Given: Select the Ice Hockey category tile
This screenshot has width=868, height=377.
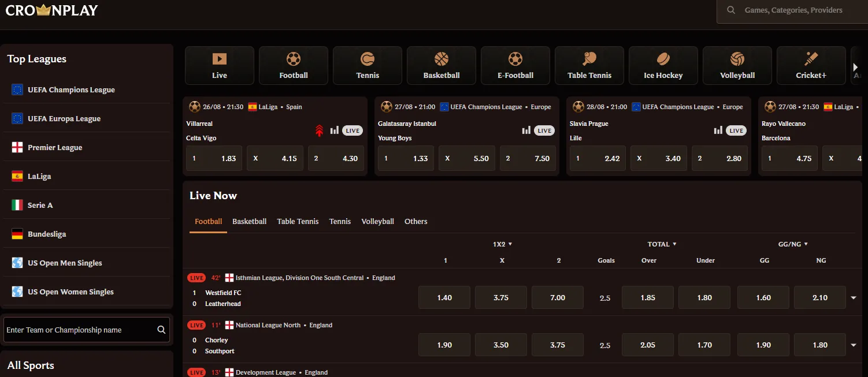Looking at the screenshot, I should click(x=663, y=66).
